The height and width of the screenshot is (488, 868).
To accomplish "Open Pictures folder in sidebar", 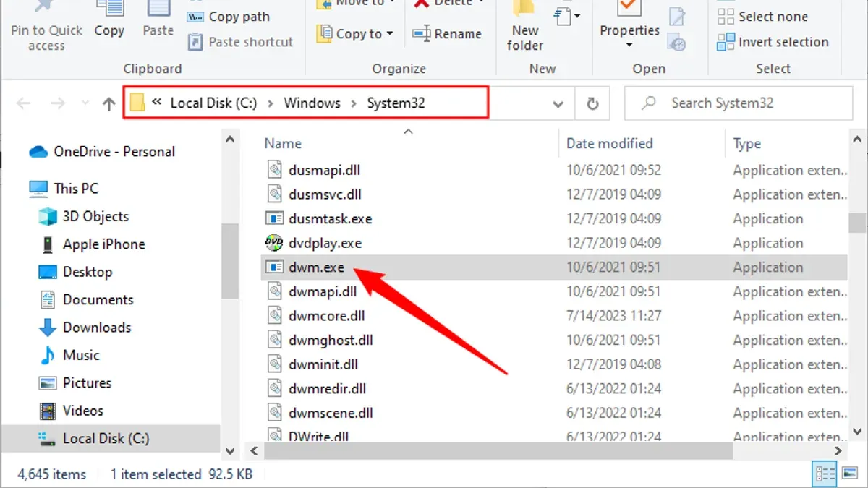I will (75, 382).
